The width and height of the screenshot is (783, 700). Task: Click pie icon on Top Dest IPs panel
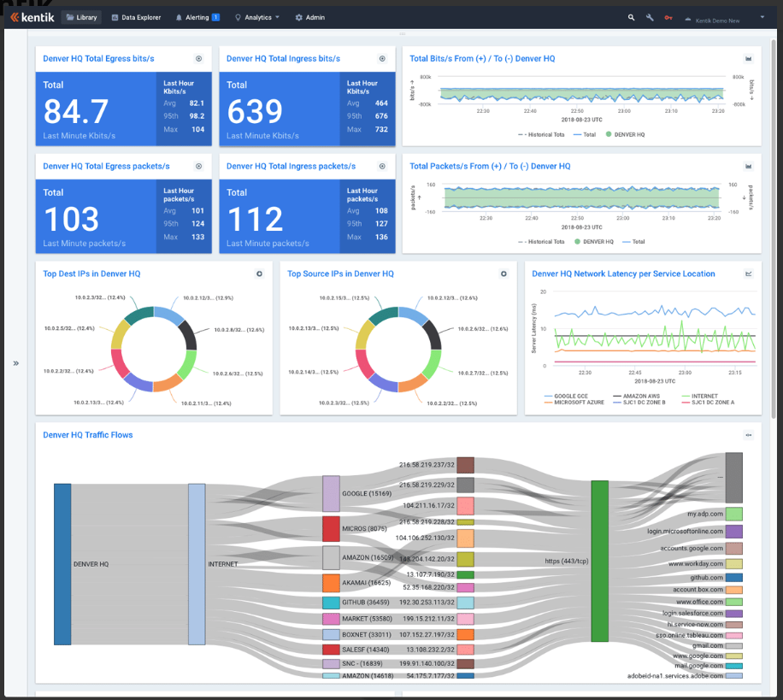pos(259,274)
